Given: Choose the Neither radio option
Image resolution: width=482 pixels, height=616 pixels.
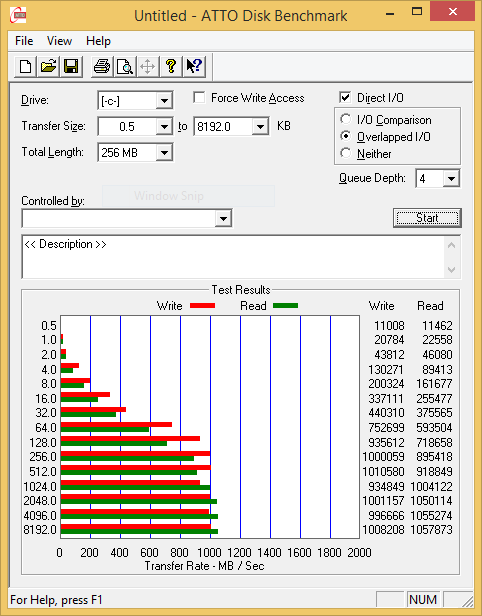Looking at the screenshot, I should point(346,153).
